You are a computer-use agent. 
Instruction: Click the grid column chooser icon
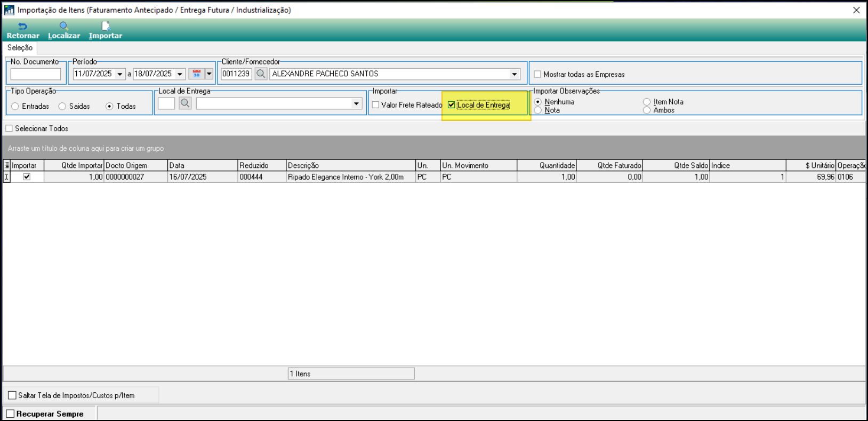(x=6, y=166)
